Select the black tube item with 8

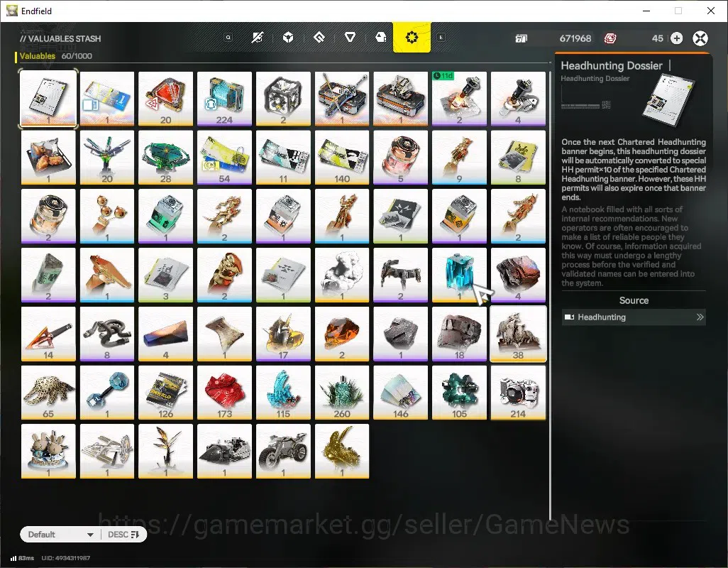(x=106, y=334)
